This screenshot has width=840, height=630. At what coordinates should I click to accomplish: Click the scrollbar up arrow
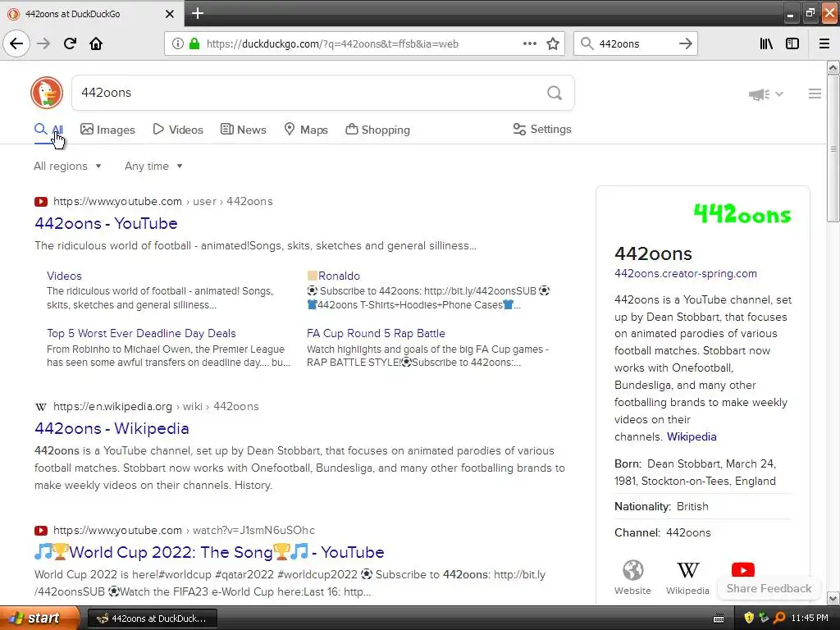833,68
